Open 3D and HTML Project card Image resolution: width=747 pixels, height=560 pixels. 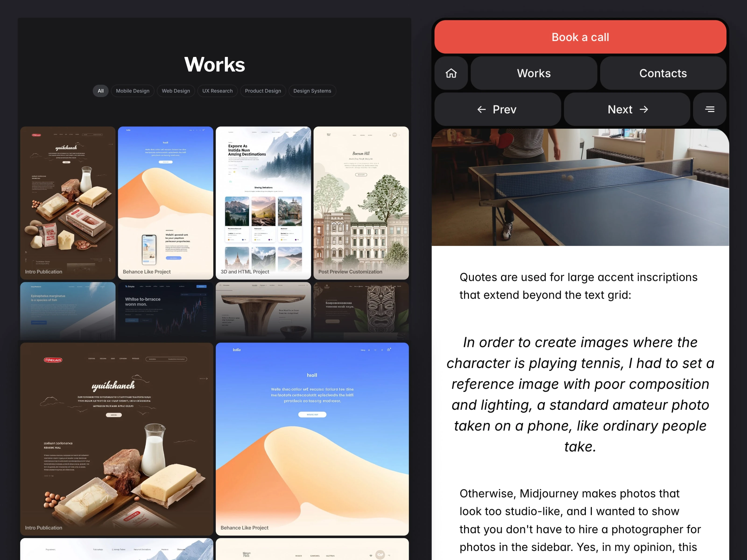[263, 203]
